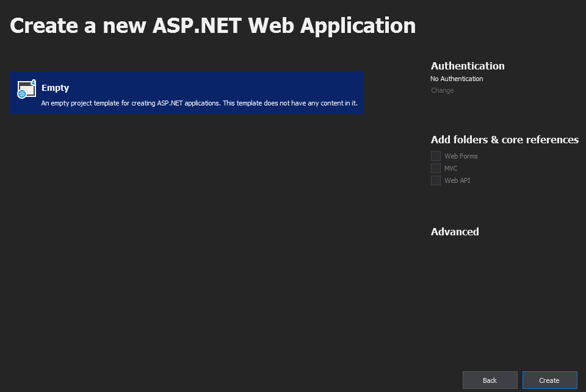This screenshot has width=586, height=392.
Task: Click the Empty template description text
Action: click(x=199, y=103)
